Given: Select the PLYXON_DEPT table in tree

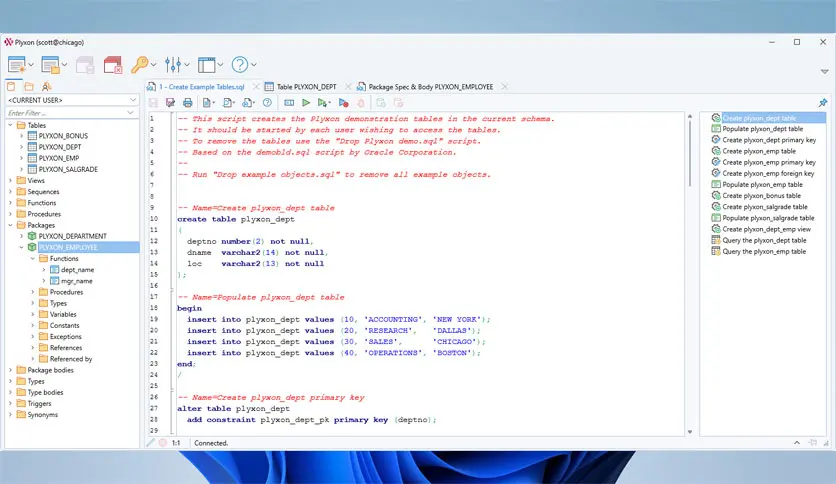Looking at the screenshot, I should coord(60,147).
